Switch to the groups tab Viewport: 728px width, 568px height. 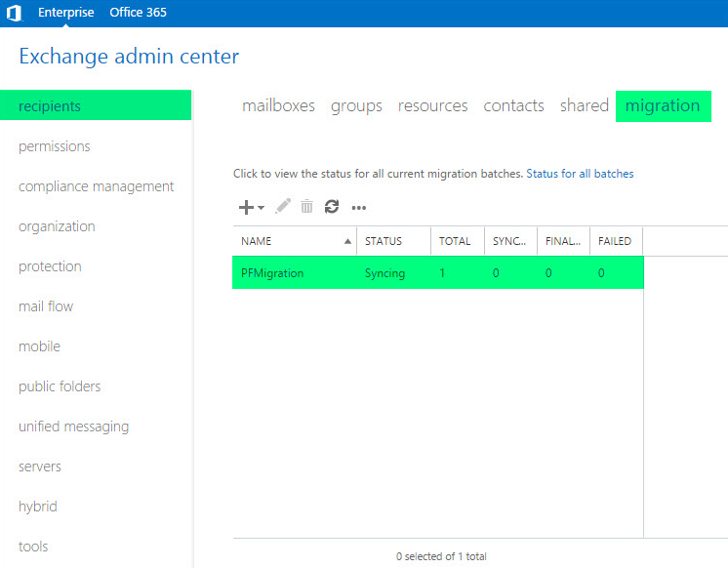click(356, 106)
